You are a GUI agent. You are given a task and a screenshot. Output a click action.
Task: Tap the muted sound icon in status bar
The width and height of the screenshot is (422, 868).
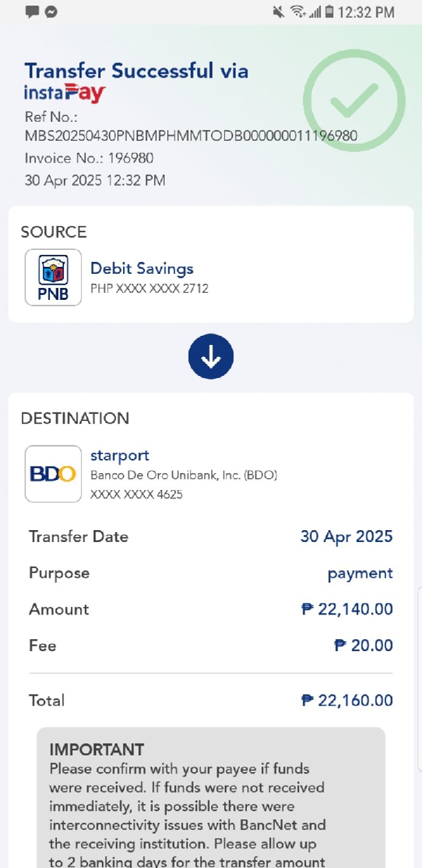pyautogui.click(x=279, y=11)
